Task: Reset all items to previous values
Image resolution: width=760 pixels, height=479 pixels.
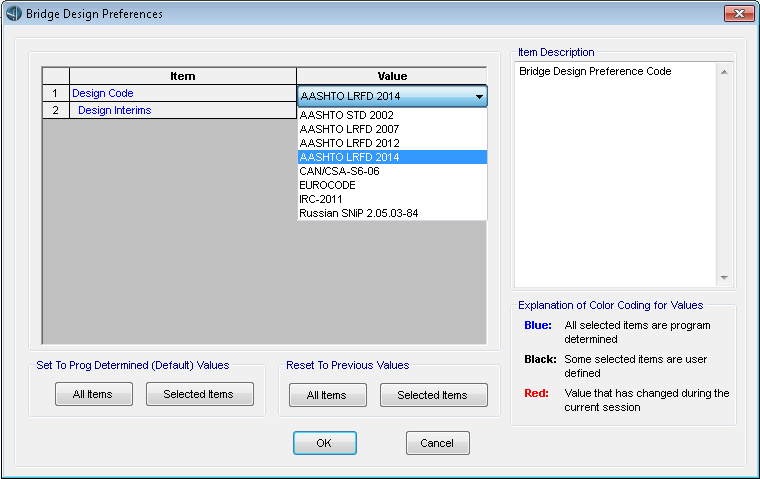Action: (x=328, y=395)
